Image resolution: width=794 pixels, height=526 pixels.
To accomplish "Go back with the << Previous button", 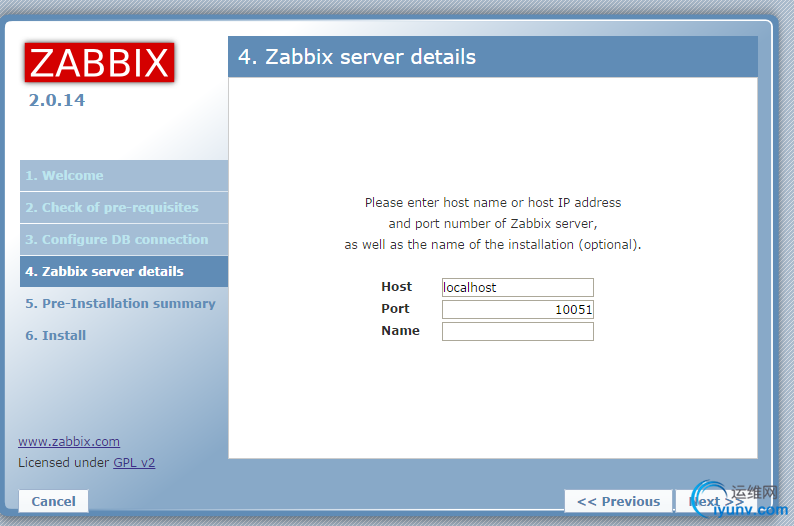I will pos(618,501).
